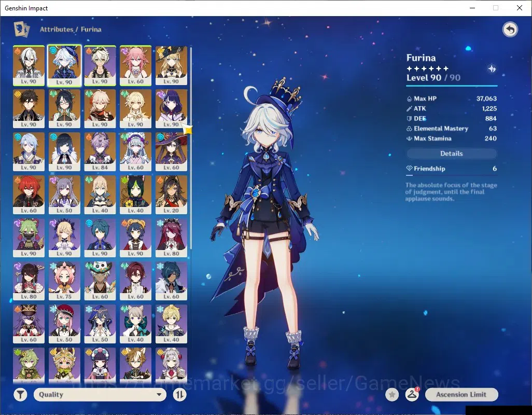
Task: Select the Yun Jin portrait
Action: [x=100, y=365]
